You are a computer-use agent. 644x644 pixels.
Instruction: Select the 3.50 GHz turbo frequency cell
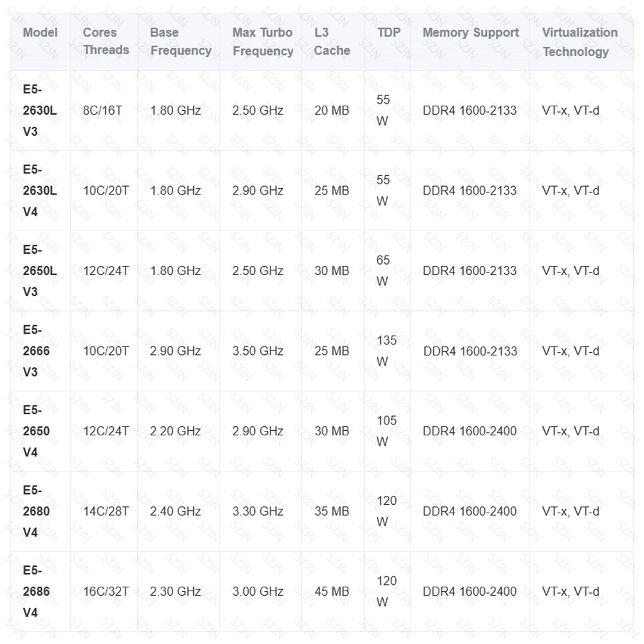(x=258, y=351)
